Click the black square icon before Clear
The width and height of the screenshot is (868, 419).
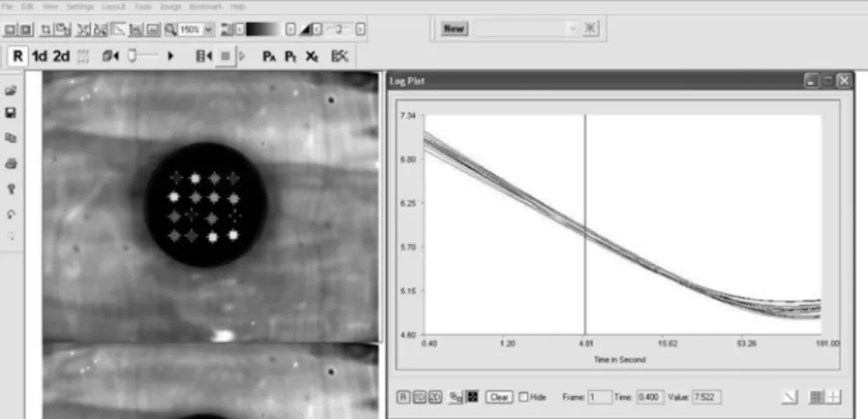click(473, 397)
